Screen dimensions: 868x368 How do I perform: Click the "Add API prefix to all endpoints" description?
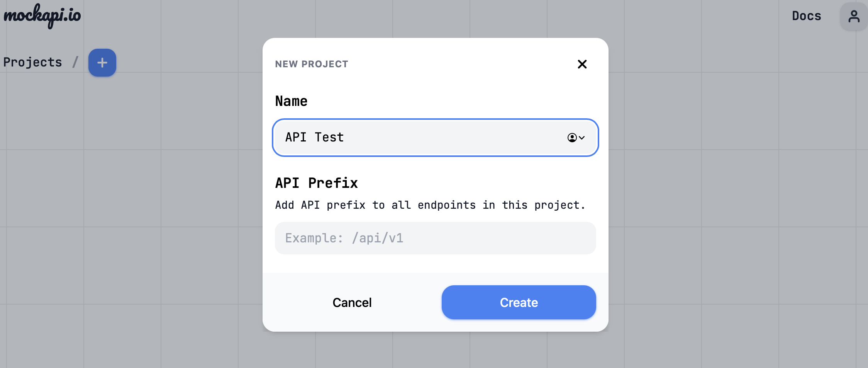tap(430, 205)
